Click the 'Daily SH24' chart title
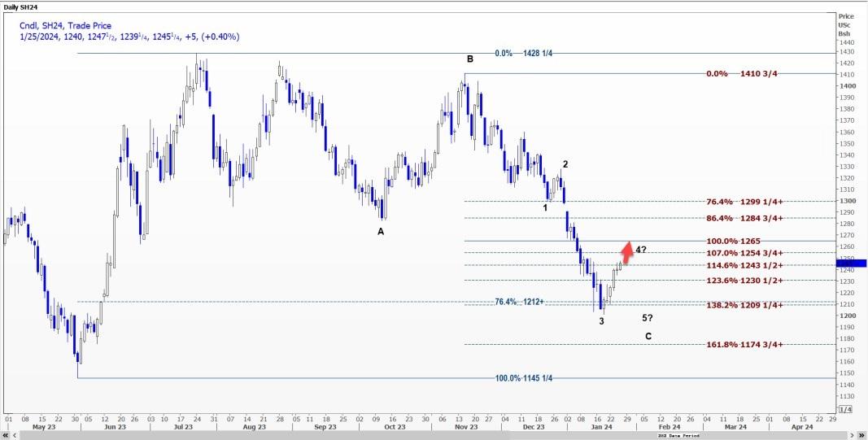868x440 pixels. tap(22, 7)
